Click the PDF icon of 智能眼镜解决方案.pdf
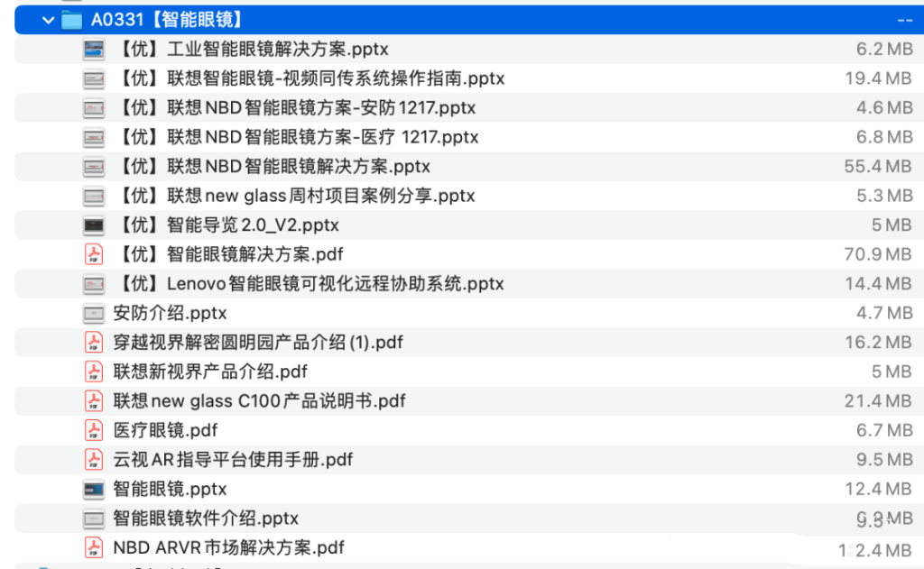The height and width of the screenshot is (569, 924). click(x=93, y=254)
